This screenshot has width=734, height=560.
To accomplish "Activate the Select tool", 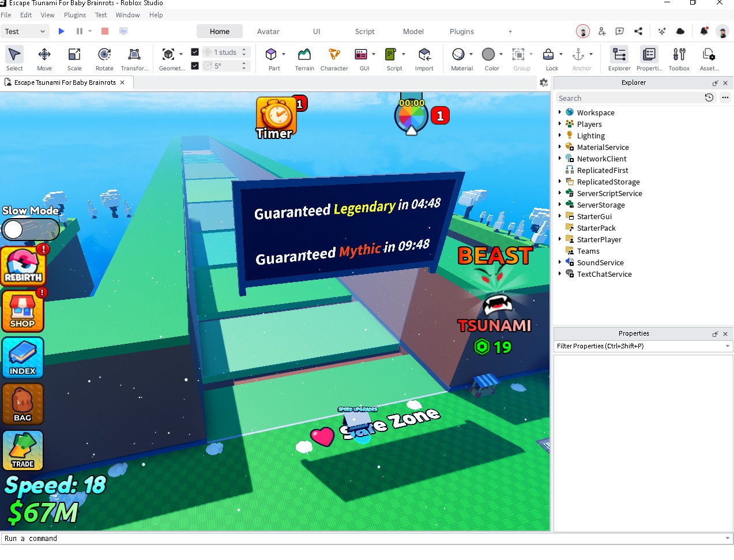I will click(x=14, y=58).
